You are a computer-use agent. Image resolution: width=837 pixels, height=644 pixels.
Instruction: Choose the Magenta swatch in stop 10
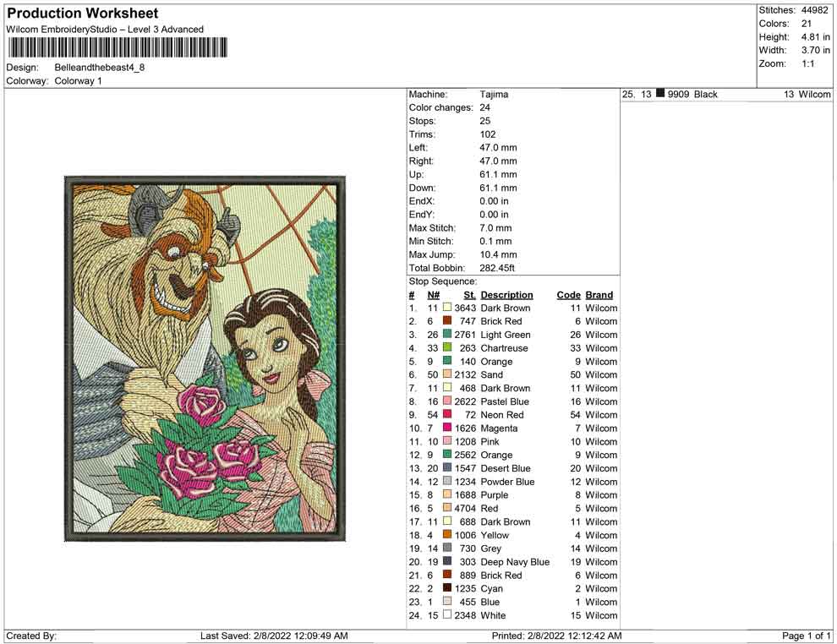click(x=447, y=428)
